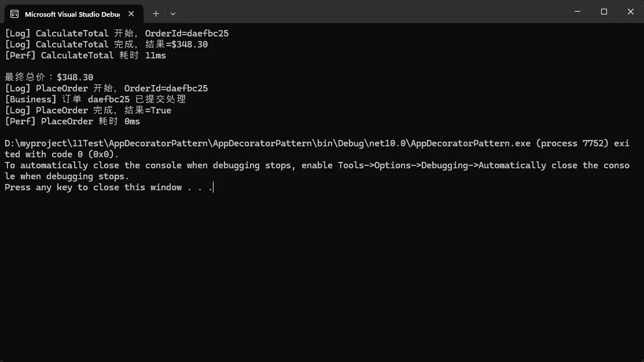The width and height of the screenshot is (644, 362).
Task: Click the terminal icon in the tab
Action: tap(14, 14)
